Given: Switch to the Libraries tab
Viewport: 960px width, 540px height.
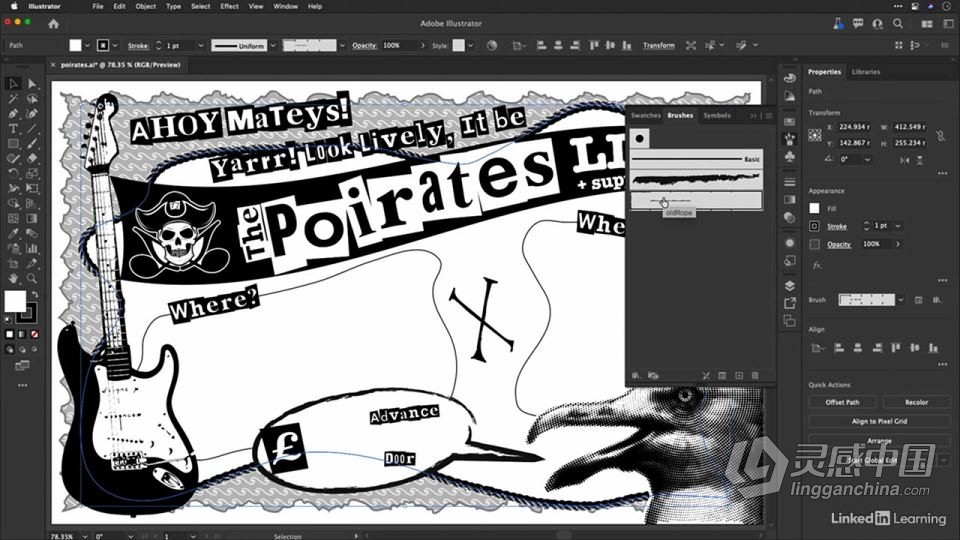Looking at the screenshot, I should [866, 72].
